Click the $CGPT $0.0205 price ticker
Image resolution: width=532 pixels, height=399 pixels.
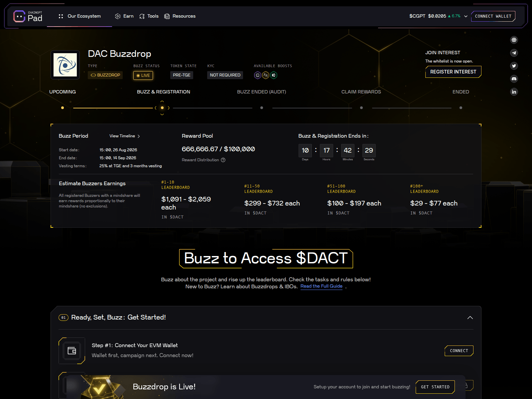435,16
